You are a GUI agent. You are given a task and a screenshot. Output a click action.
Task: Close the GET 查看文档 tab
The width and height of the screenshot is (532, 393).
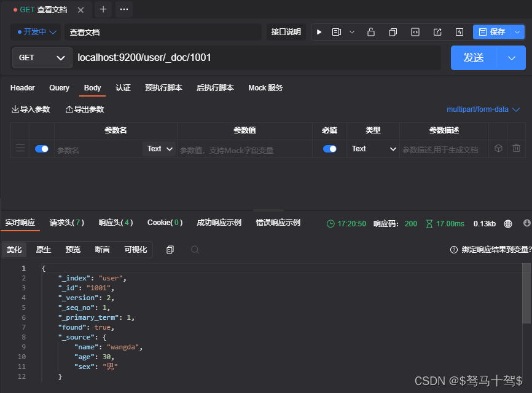pyautogui.click(x=80, y=10)
